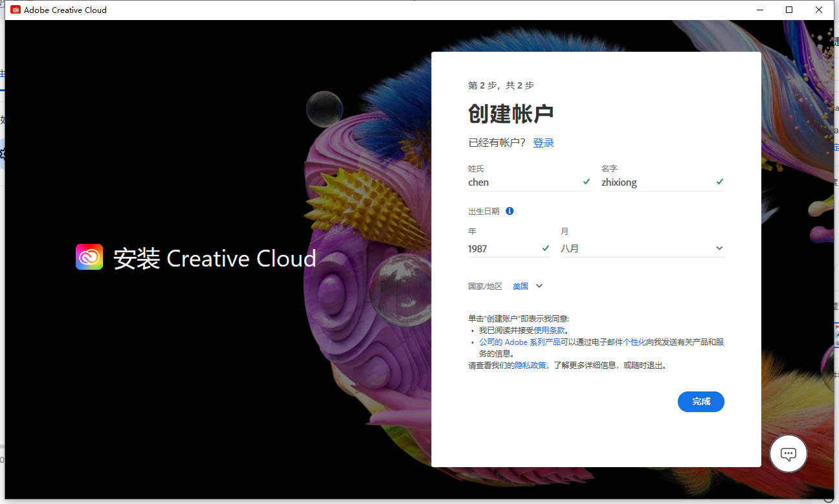Click the green checkmark beside 1987
The width and height of the screenshot is (839, 504).
(546, 248)
